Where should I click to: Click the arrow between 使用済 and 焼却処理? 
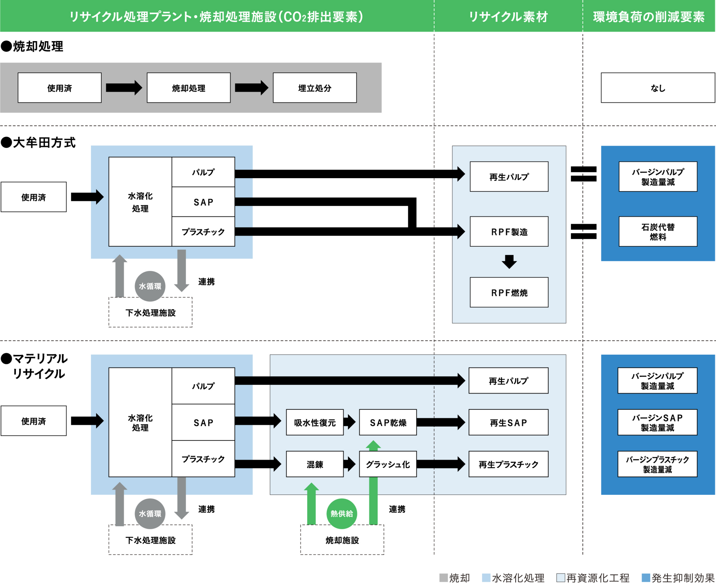(x=124, y=88)
